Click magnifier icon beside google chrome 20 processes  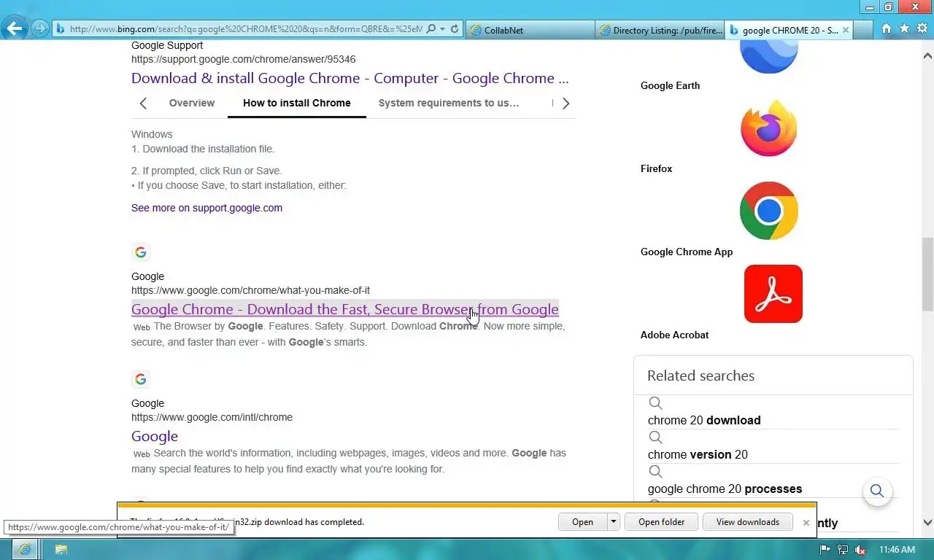(655, 472)
